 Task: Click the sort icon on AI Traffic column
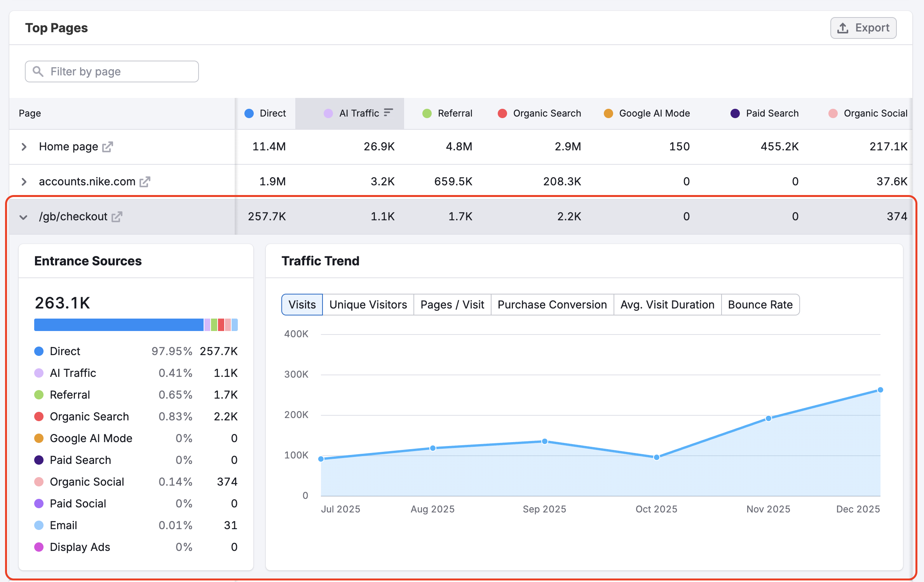point(388,113)
